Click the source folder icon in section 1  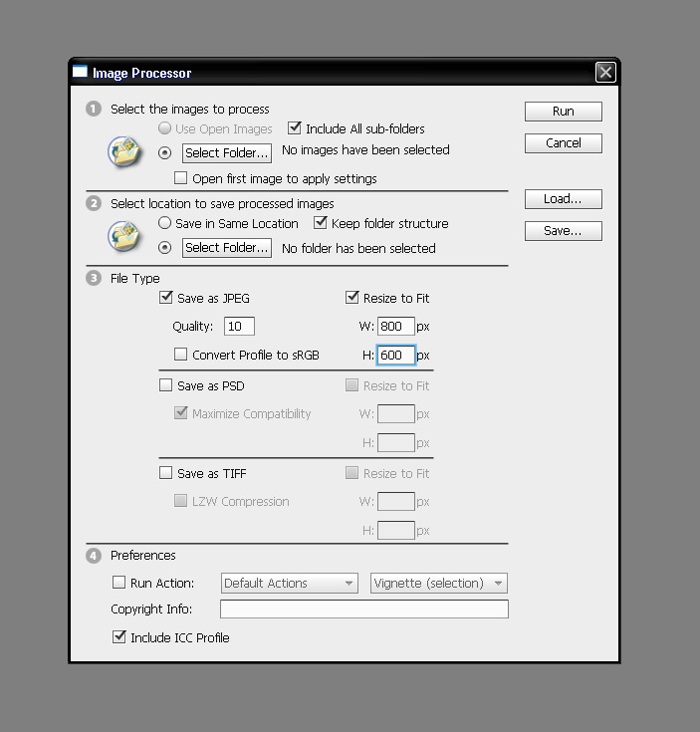pyautogui.click(x=123, y=151)
